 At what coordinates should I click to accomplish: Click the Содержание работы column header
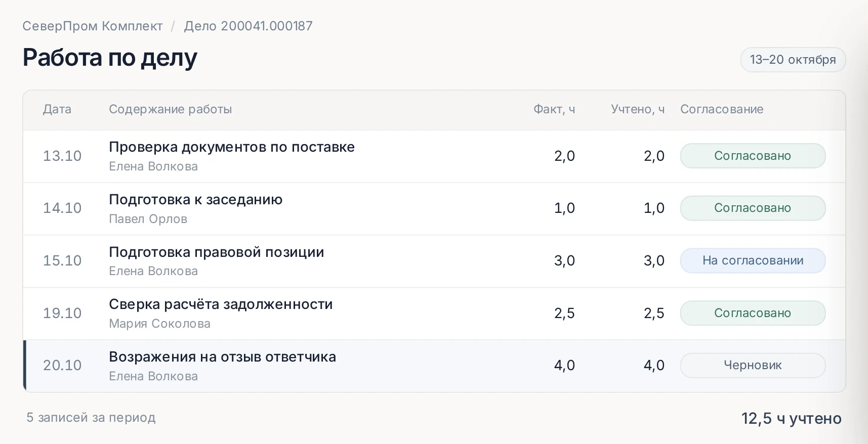pyautogui.click(x=171, y=109)
